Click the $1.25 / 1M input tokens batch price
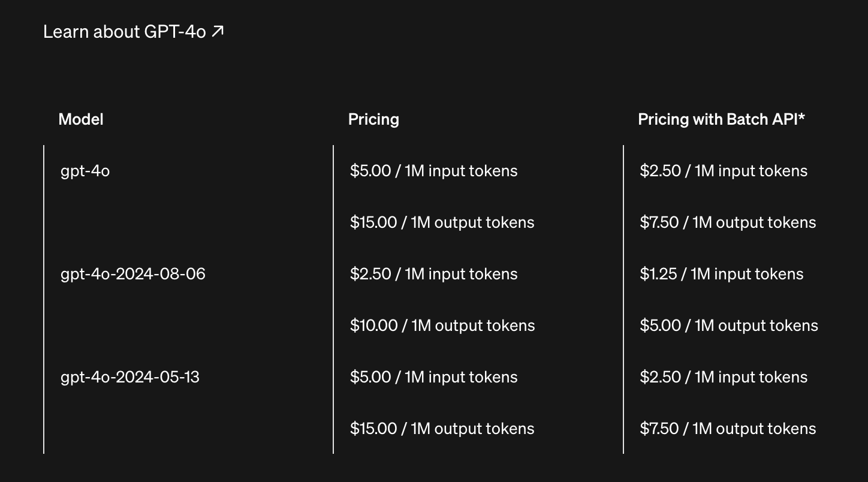The height and width of the screenshot is (482, 868). tap(722, 274)
